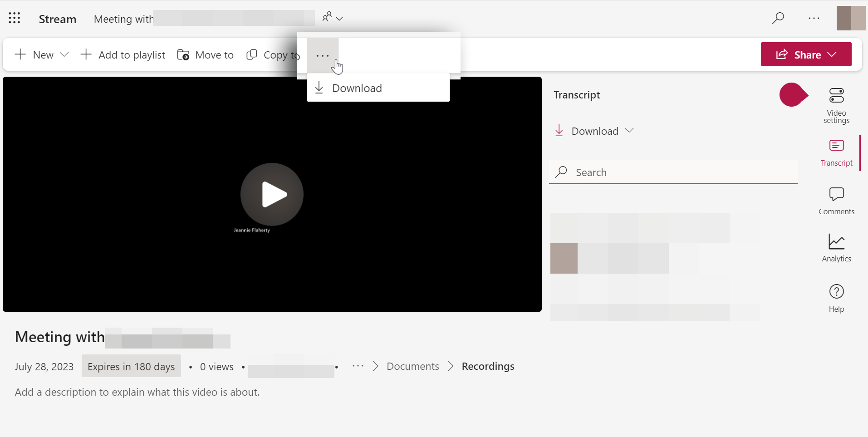The image size is (868, 437).
Task: Play the meeting video
Action: 272,194
